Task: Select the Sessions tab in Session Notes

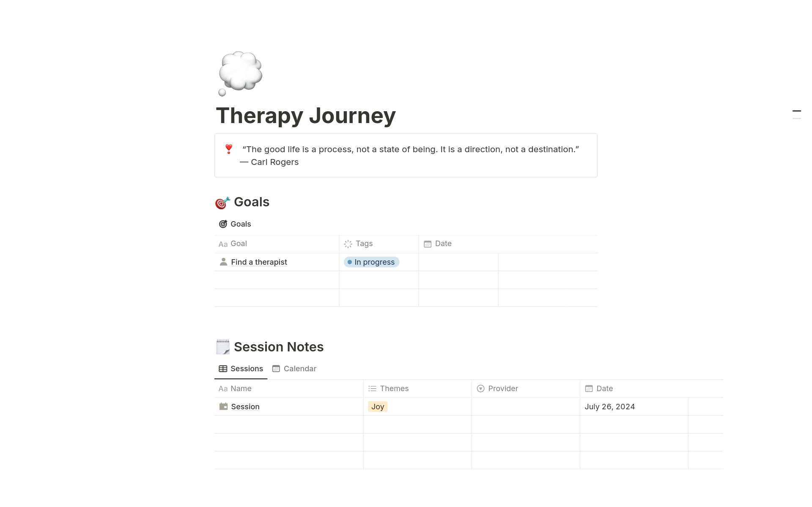Action: pos(241,369)
